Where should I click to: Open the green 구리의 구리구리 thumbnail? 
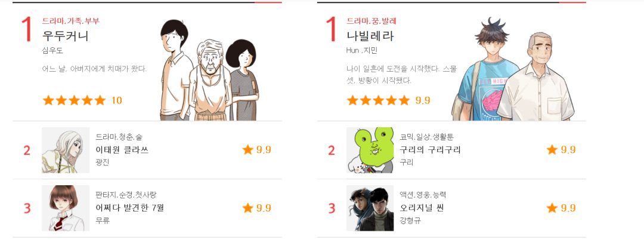click(370, 150)
